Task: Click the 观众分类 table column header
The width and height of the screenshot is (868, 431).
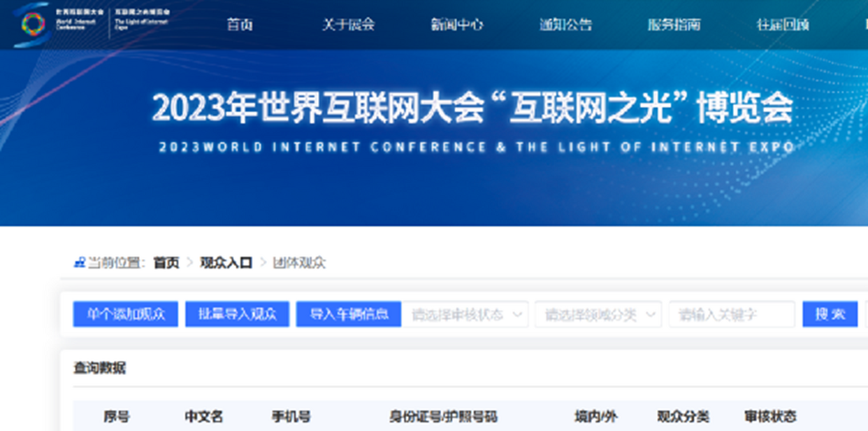Action: 683,416
